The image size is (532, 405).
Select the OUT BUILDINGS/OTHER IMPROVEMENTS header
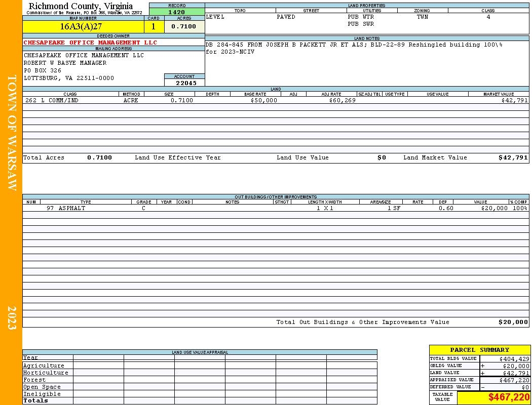coord(276,196)
